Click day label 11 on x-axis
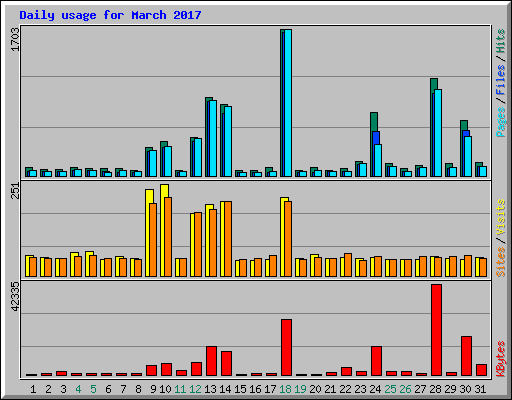The width and height of the screenshot is (512, 400). pyautogui.click(x=180, y=389)
